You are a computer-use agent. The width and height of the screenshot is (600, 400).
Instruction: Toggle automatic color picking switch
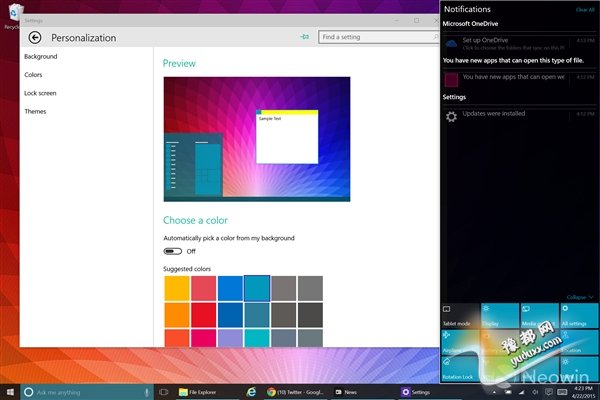click(174, 251)
